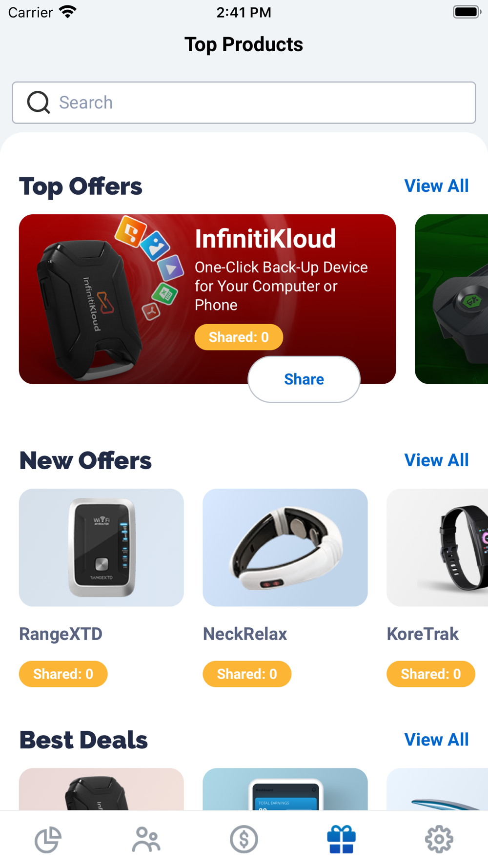View all Top Offers

436,186
